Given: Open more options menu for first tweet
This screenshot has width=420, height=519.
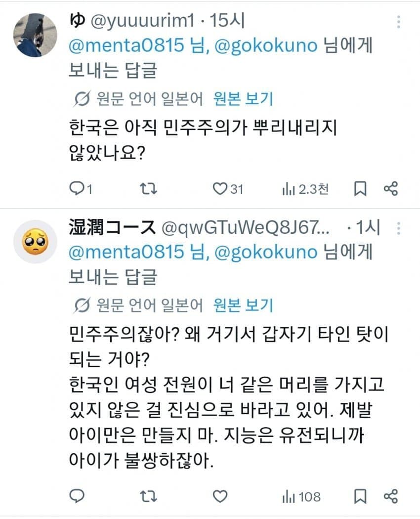Looking at the screenshot, I should [398, 22].
